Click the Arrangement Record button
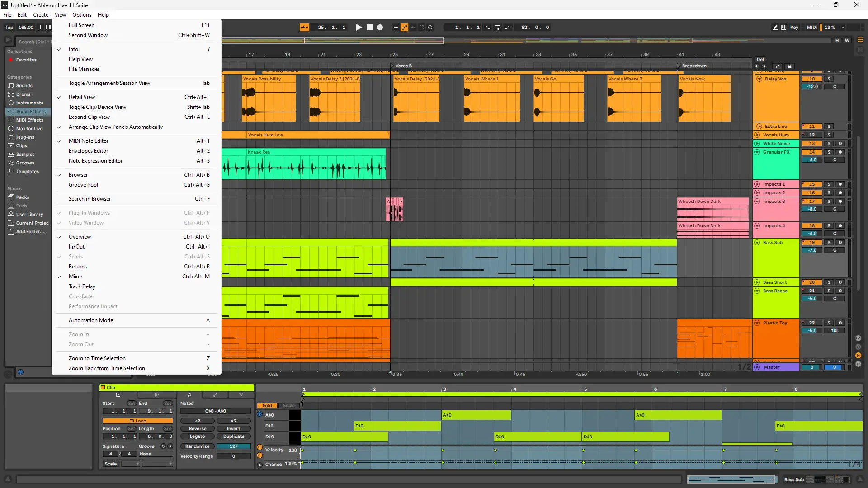This screenshot has width=868, height=488. pyautogui.click(x=380, y=28)
